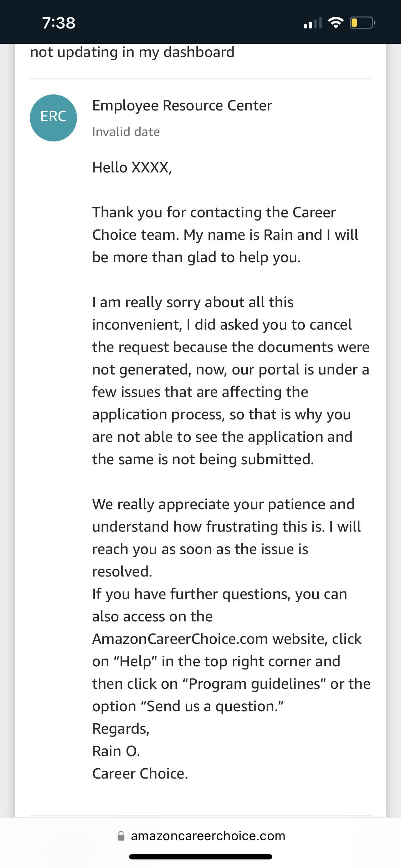
Task: Tap the Invalid date timestamp
Action: click(125, 131)
